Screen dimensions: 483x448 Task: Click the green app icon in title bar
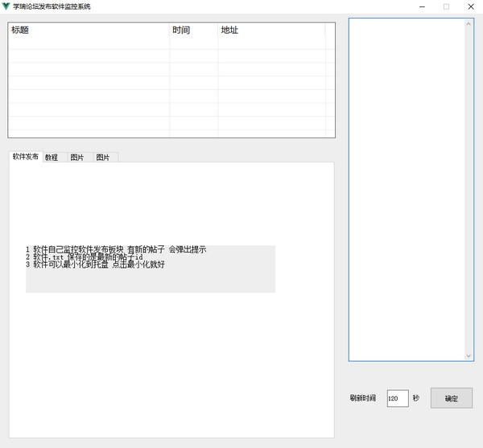click(6, 6)
